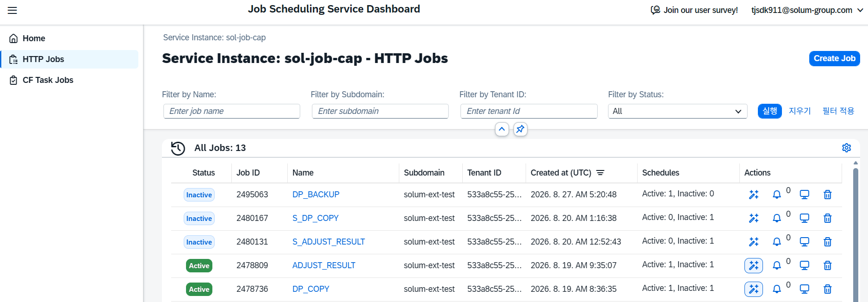
Task: Click the delete trash icon for DP_BACKUP
Action: [x=828, y=195]
